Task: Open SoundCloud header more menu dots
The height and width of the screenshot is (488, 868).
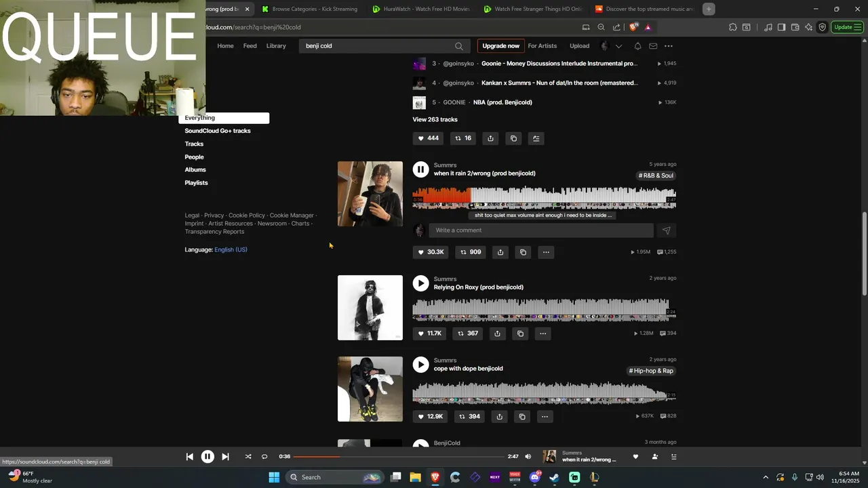Action: (669, 46)
